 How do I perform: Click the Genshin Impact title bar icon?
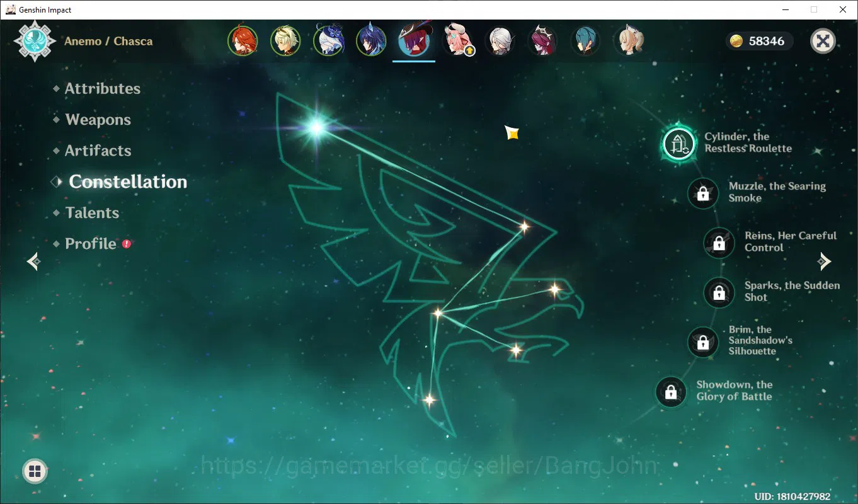click(10, 9)
